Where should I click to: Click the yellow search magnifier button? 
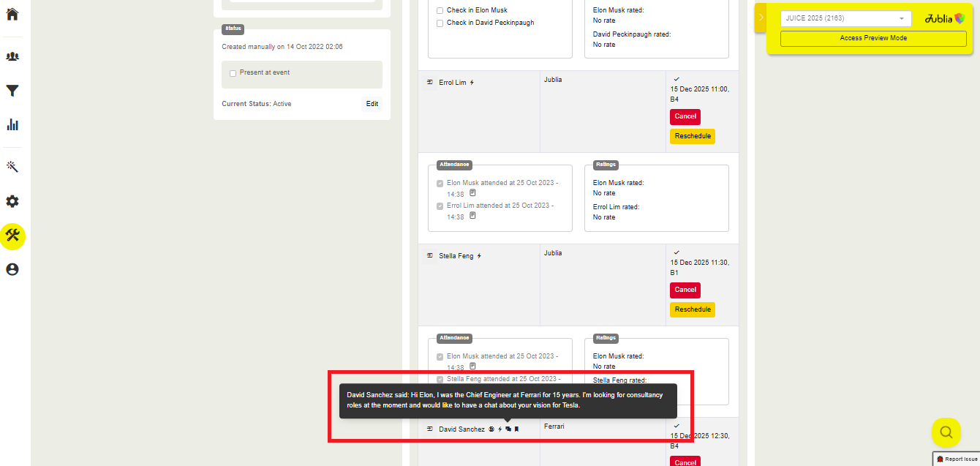coord(946,432)
